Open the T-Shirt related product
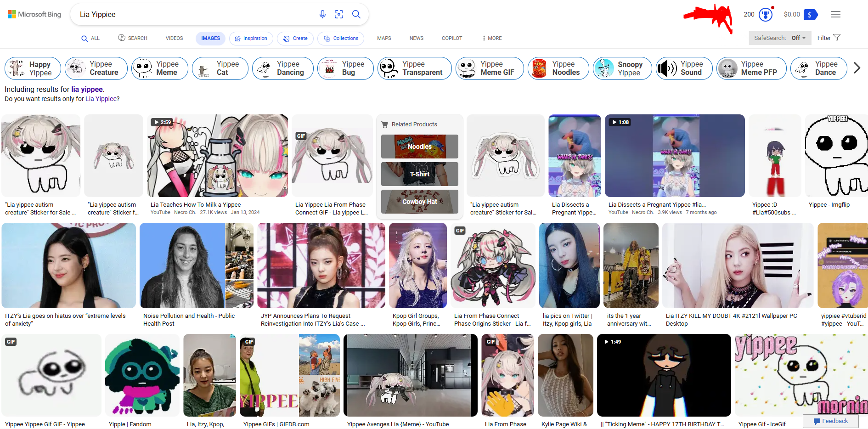 coord(420,174)
